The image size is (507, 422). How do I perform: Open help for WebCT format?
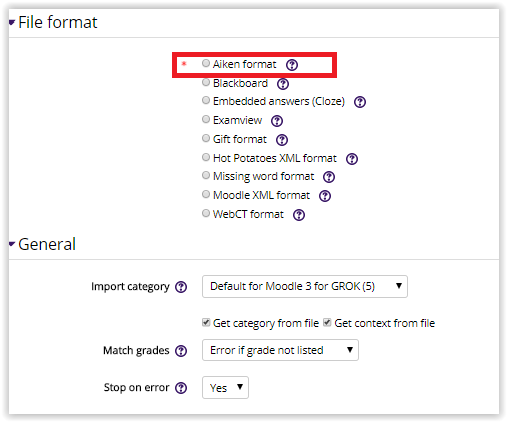click(299, 215)
